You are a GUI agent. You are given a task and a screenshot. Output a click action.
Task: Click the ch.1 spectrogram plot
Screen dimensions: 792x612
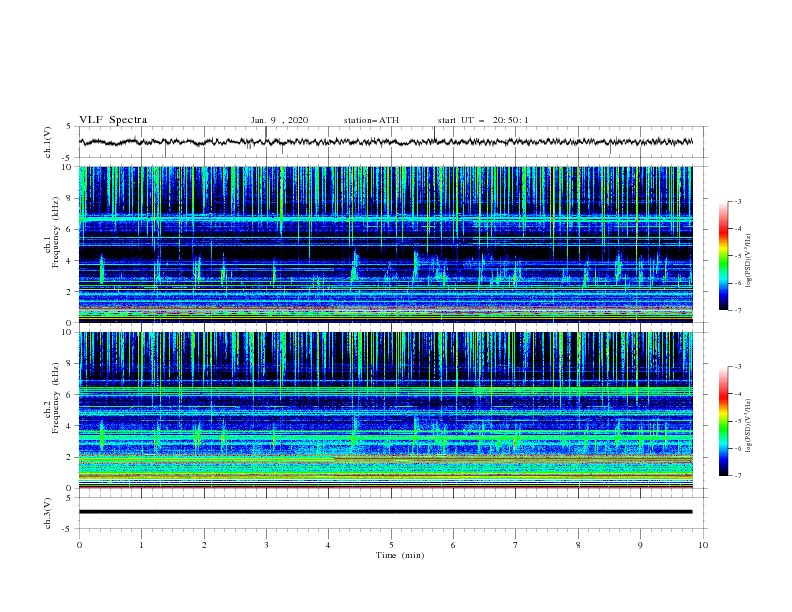(x=385, y=244)
